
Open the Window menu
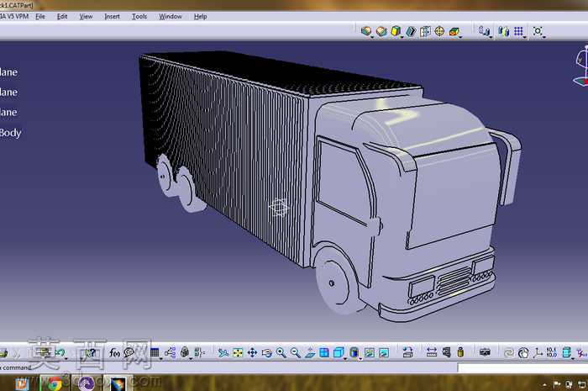(x=171, y=17)
